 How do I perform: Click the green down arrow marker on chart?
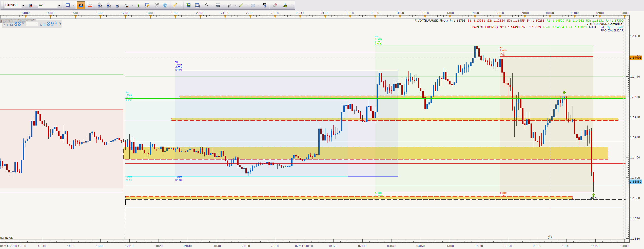pos(564,93)
